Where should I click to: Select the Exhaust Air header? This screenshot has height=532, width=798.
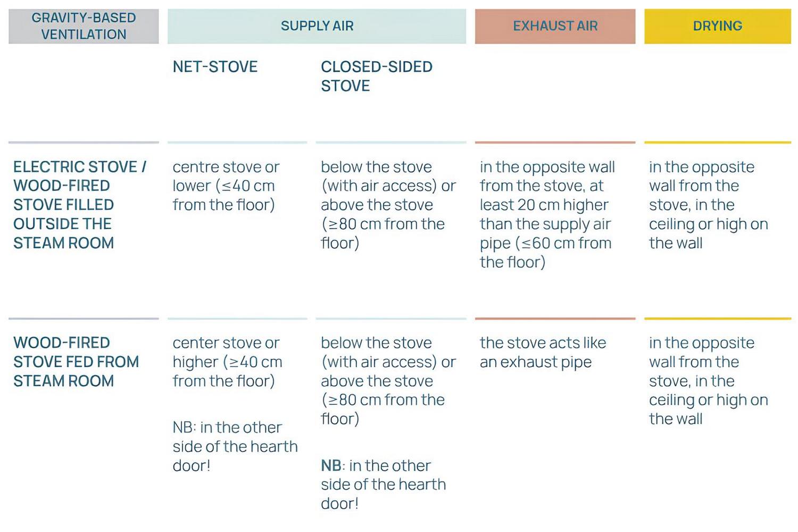pos(555,26)
